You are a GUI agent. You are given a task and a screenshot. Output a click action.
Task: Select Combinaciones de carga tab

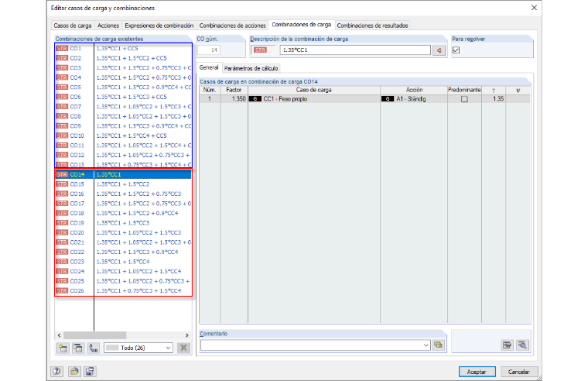(302, 25)
